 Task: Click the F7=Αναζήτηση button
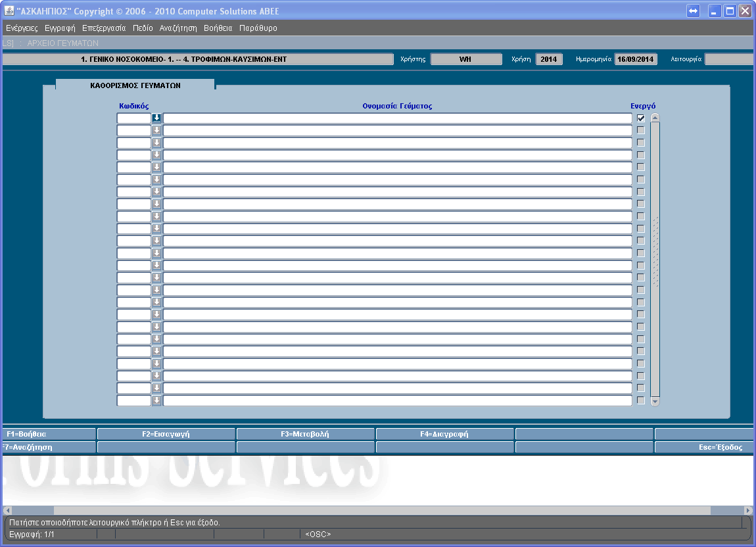(x=49, y=447)
